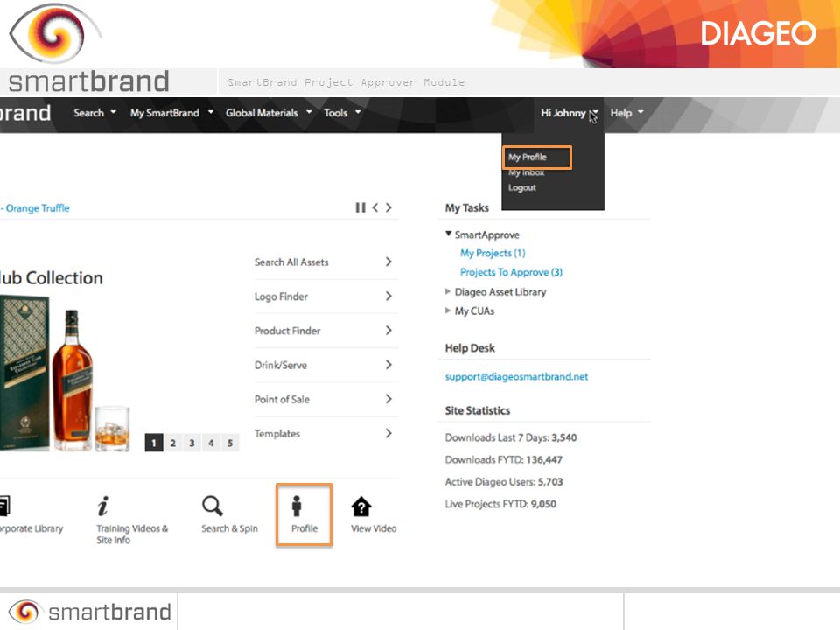The width and height of the screenshot is (840, 630).
Task: Open My Projects (1) link
Action: [x=493, y=253]
